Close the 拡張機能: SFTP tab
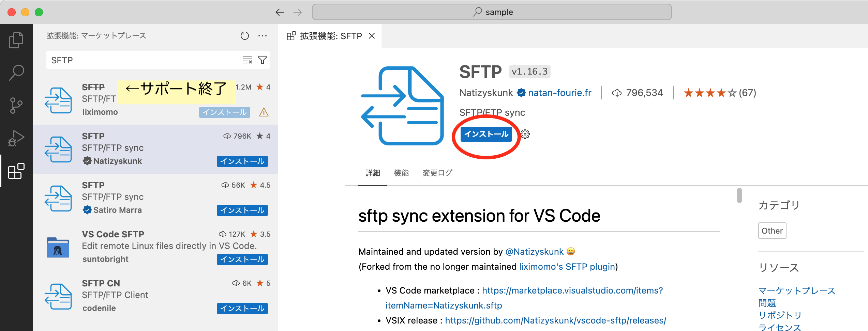Viewport: 868px width, 331px height. pos(372,36)
